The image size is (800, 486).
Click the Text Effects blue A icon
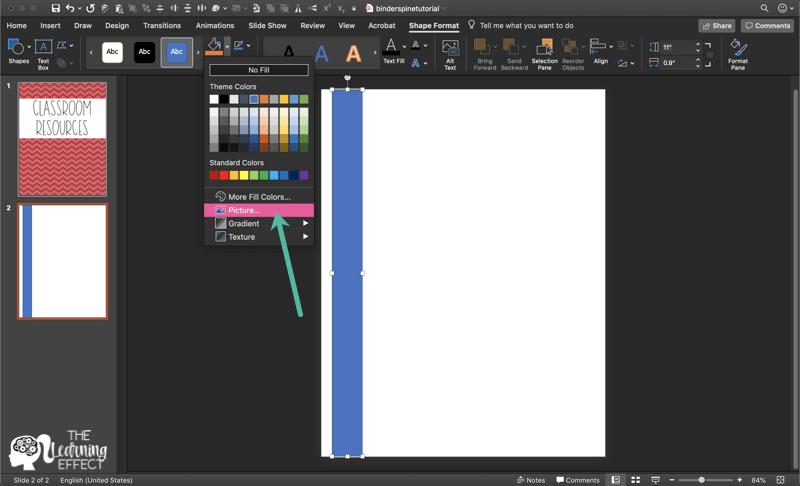[415, 63]
